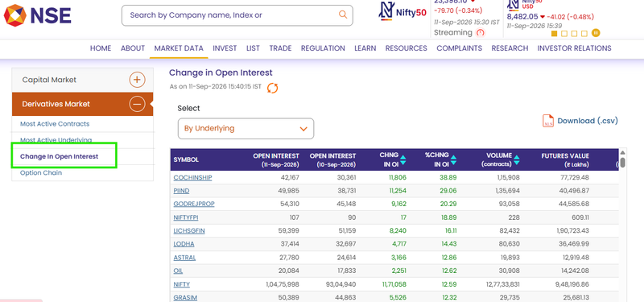Screen dimensions: 644x302
Task: Click COCHINSHIP's 38.89 percent change value
Action: pyautogui.click(x=448, y=177)
